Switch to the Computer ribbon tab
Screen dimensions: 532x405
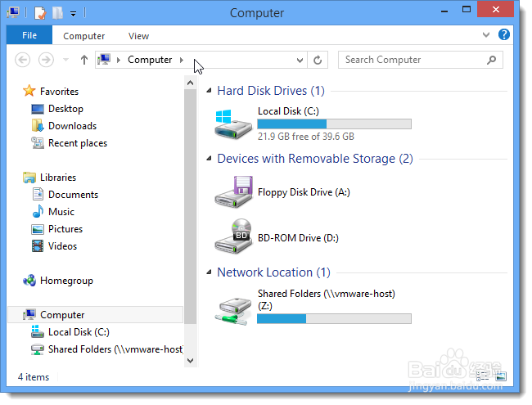tap(83, 36)
